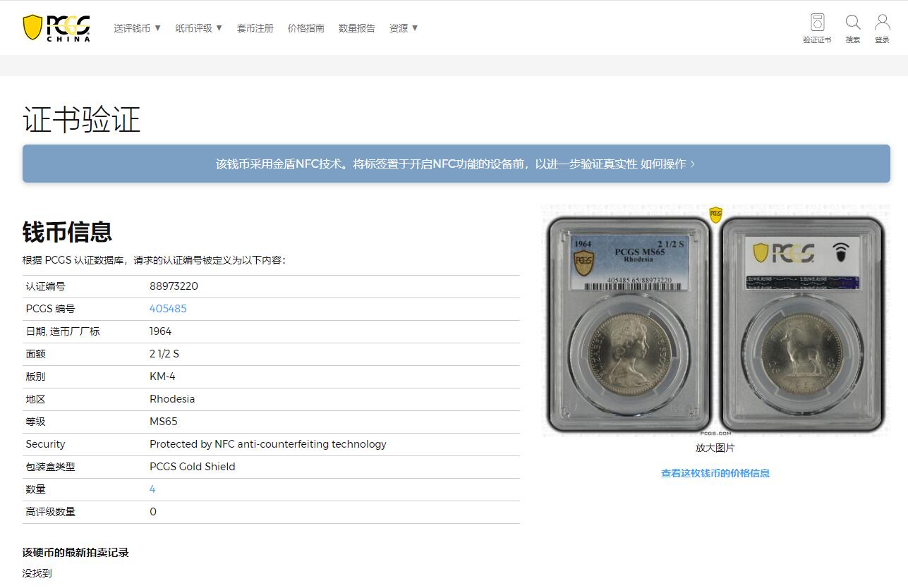Click the gold shield badge above slabs

pyautogui.click(x=715, y=214)
